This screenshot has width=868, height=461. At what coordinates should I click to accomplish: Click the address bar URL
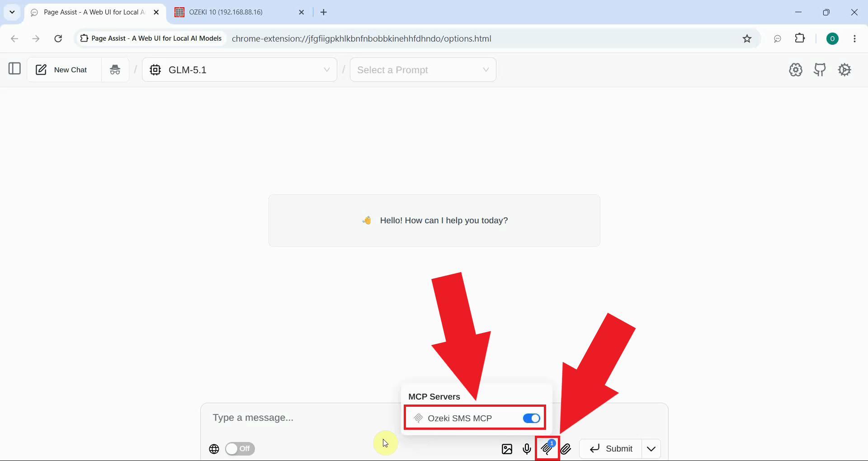click(361, 38)
